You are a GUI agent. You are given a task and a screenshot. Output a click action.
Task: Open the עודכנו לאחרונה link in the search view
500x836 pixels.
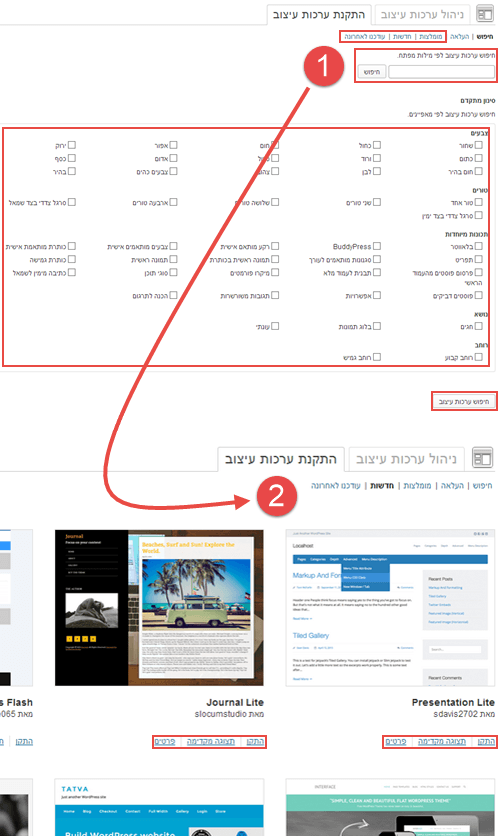coord(365,36)
